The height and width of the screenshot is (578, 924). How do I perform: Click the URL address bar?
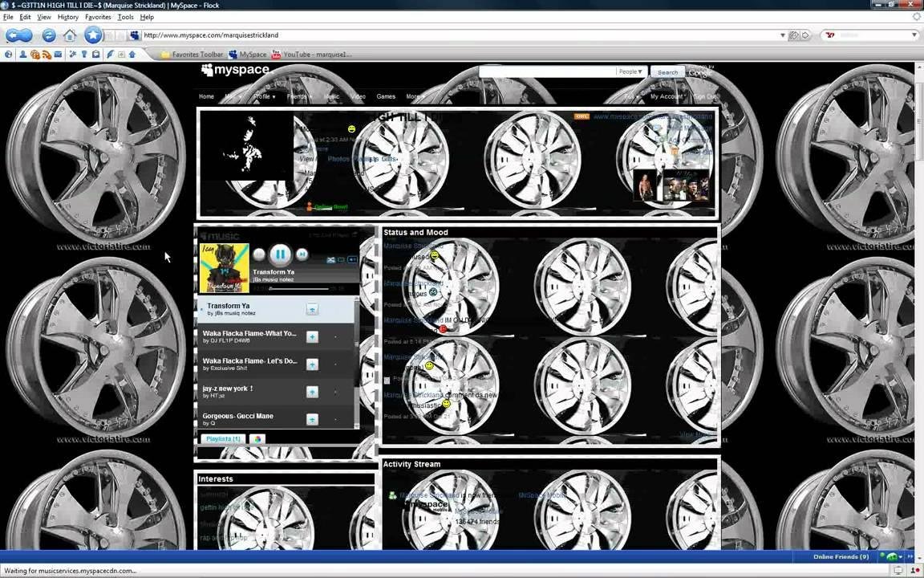tap(460, 35)
